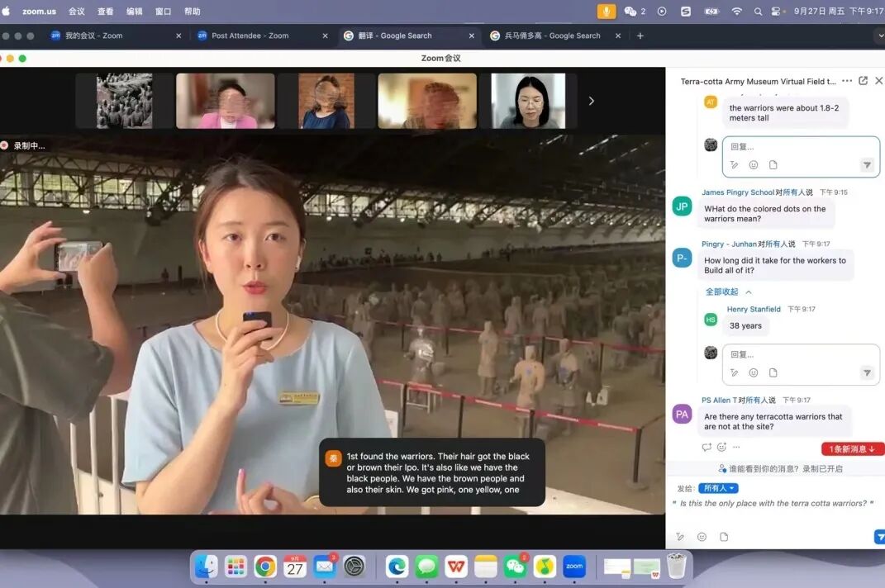Open emoji picker in bottom message bar

pyautogui.click(x=702, y=537)
